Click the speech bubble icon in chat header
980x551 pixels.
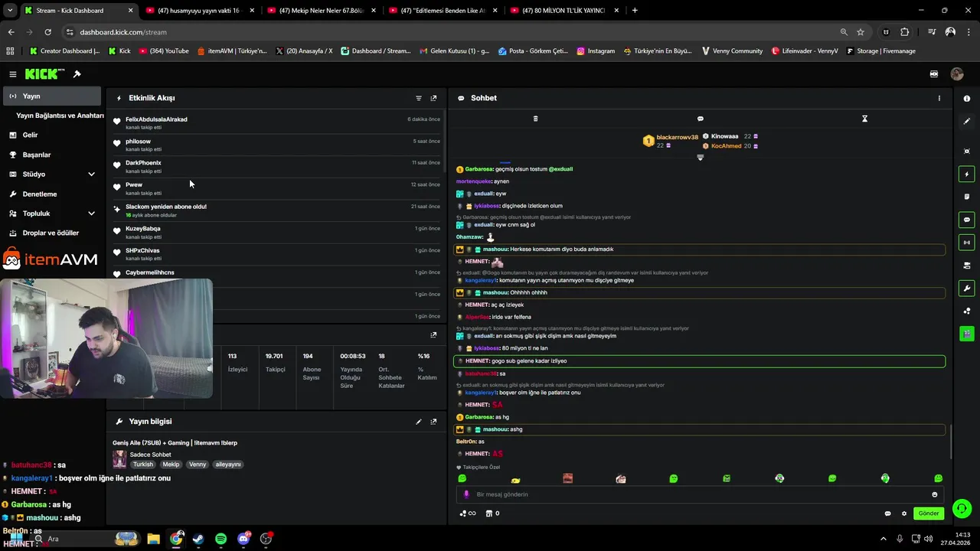[x=700, y=119]
